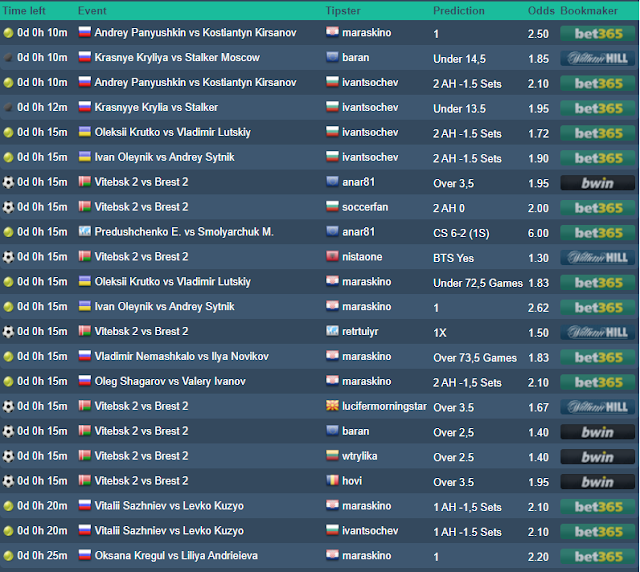The image size is (640, 572).
Task: Click the 'CS 6-2 (1S)' prediction
Action: click(461, 233)
